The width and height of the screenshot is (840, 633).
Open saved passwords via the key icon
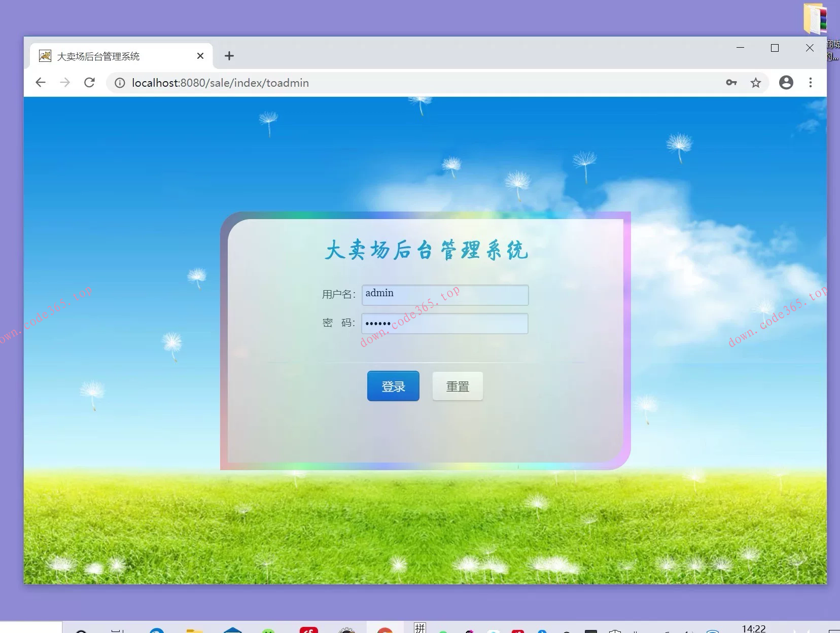[731, 82]
